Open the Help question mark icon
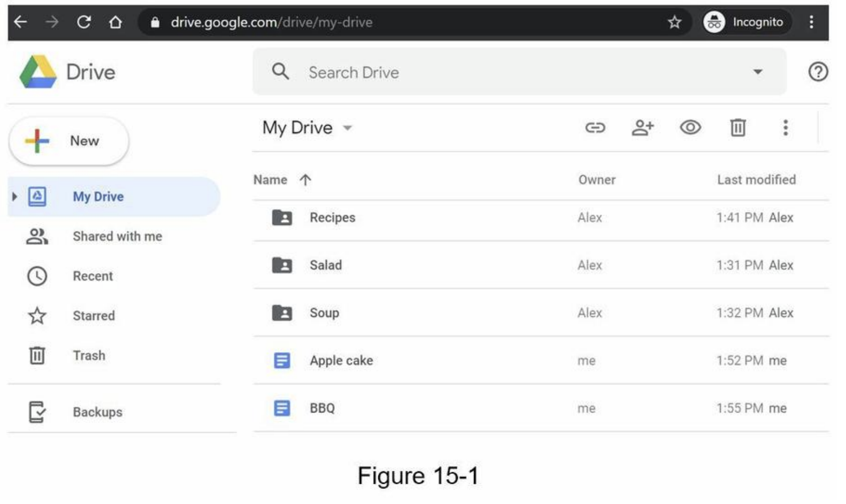 click(818, 72)
